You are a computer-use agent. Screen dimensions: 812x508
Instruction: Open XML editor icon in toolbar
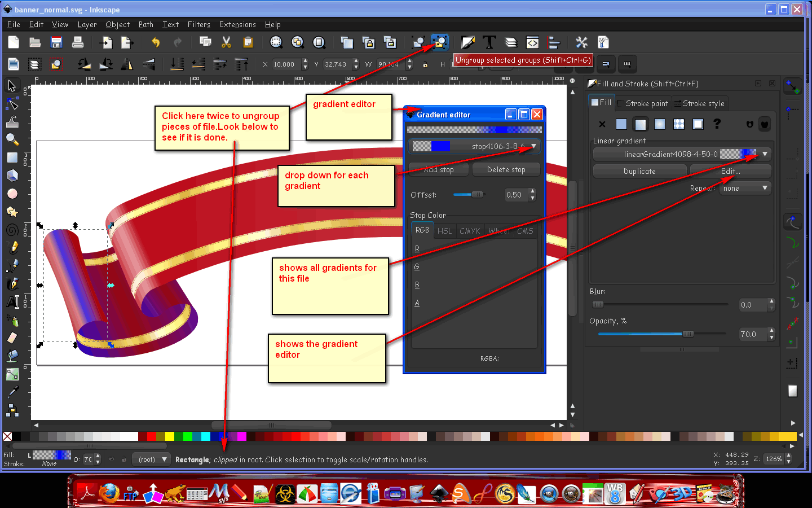click(x=532, y=42)
